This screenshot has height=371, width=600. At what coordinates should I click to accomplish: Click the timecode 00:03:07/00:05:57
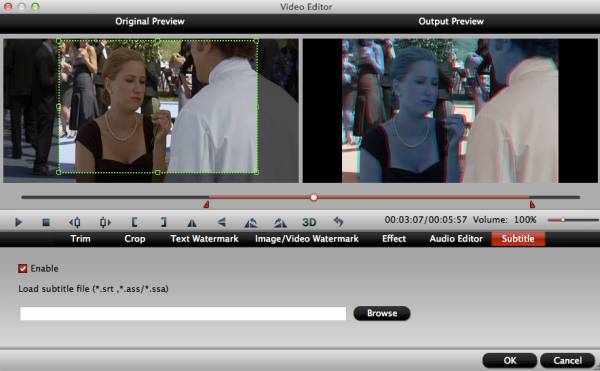pyautogui.click(x=426, y=220)
